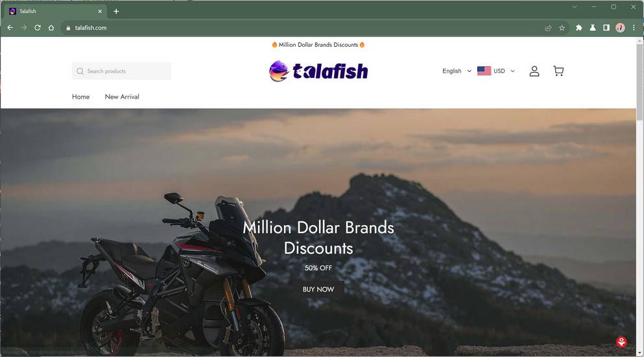Expand the English language dropdown
The image size is (644, 357).
457,71
